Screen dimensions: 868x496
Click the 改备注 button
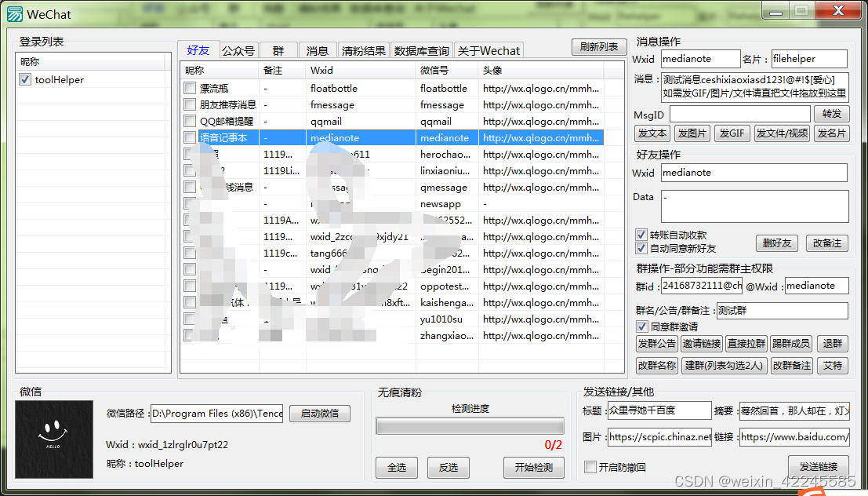tap(827, 243)
